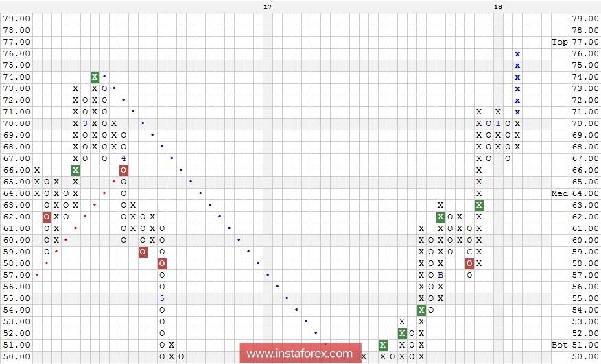The image size is (601, 364).
Task: Click the blue month marker B
Action: [x=440, y=275]
